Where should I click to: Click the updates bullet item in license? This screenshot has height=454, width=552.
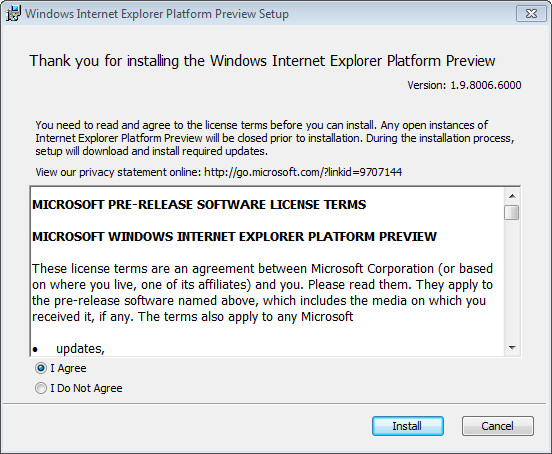[x=80, y=348]
